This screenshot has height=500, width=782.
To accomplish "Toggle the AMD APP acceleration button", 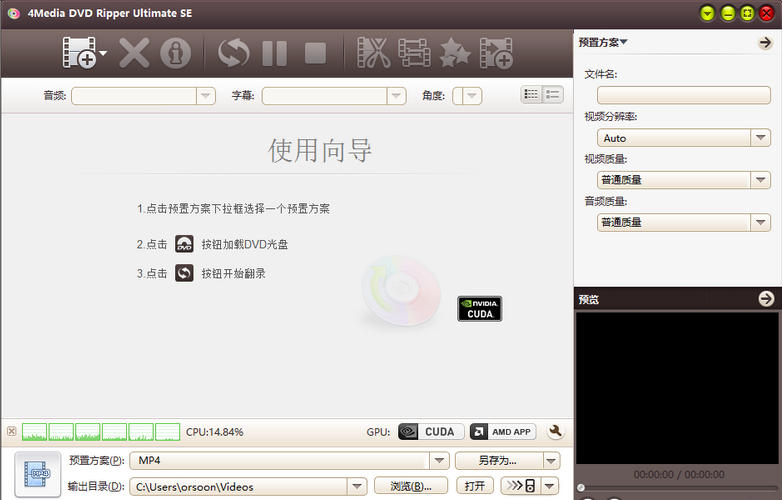I will [503, 432].
